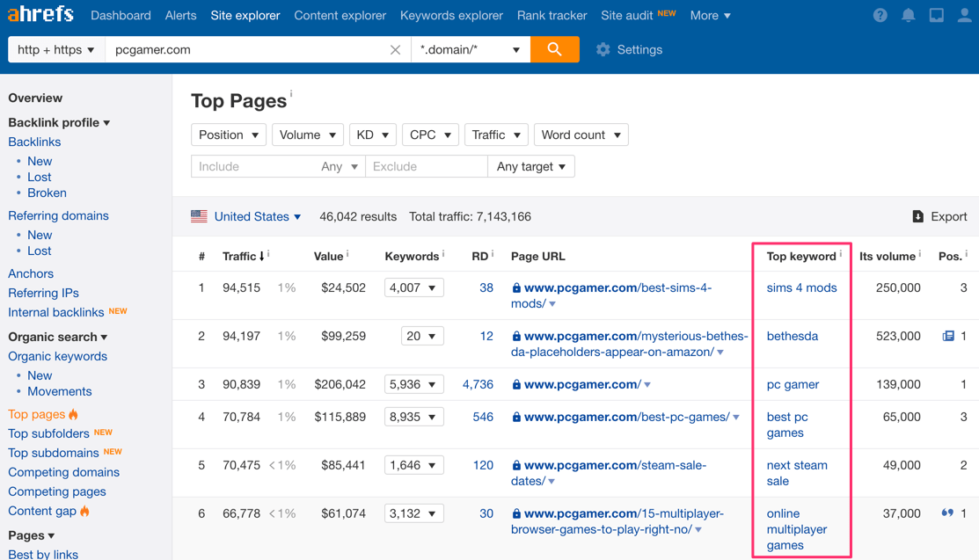Click the Exclude keyword field
The width and height of the screenshot is (979, 560).
click(427, 167)
